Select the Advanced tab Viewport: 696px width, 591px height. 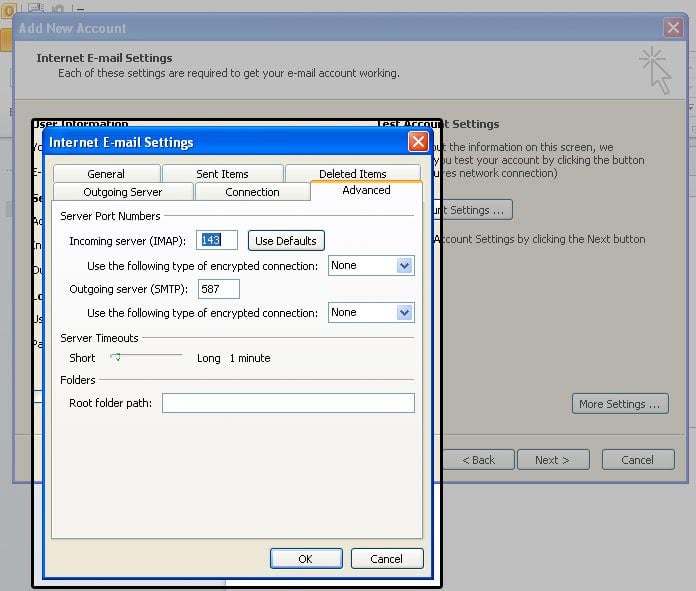(366, 190)
